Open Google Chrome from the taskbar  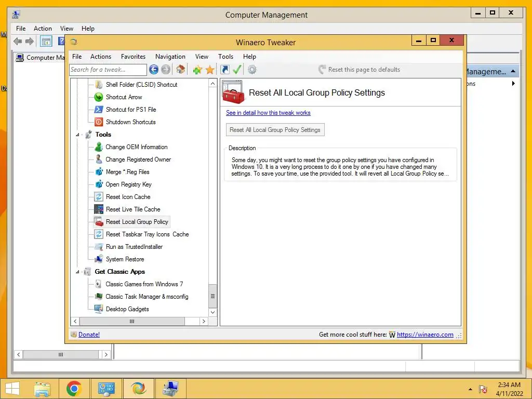(x=74, y=389)
